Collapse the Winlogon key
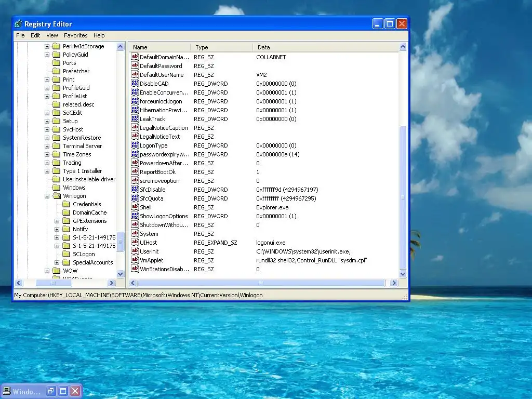 click(47, 196)
